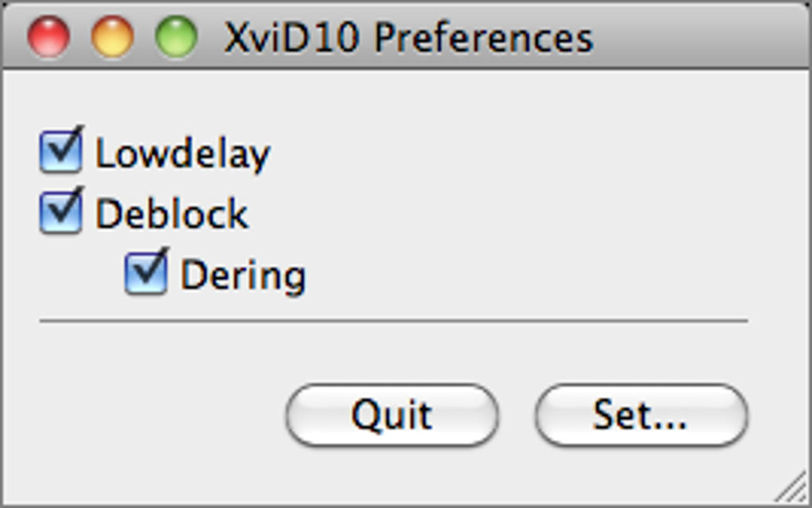Click the Lowdelay label text
The height and width of the screenshot is (508, 812).
coord(183,154)
